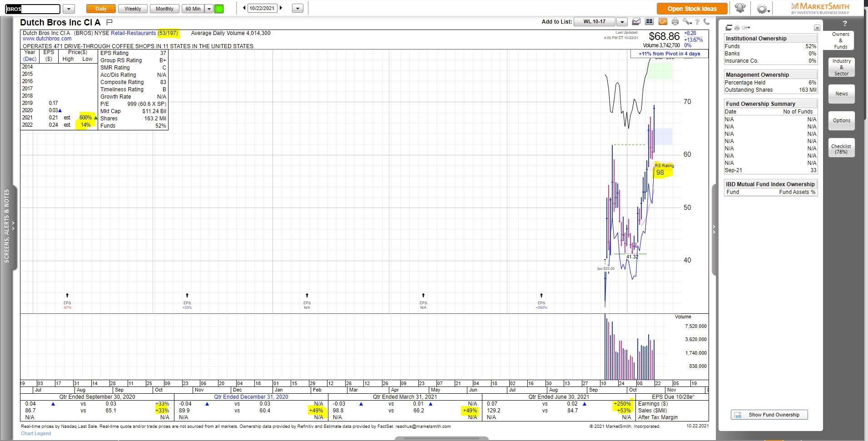The height and width of the screenshot is (441, 868).
Task: Click the flag icon beside Dutch Bros Inc Cl A
Action: coord(109,22)
